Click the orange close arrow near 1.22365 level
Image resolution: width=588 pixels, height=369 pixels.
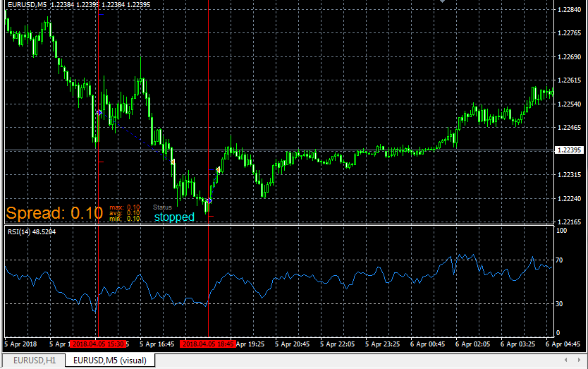click(x=172, y=162)
